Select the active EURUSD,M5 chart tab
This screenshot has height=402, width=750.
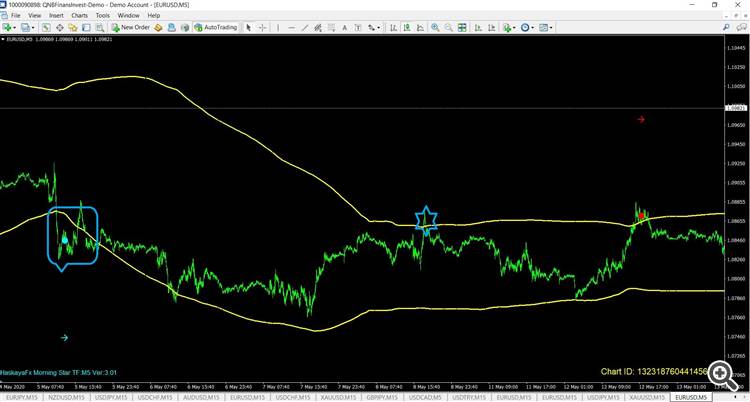690,397
